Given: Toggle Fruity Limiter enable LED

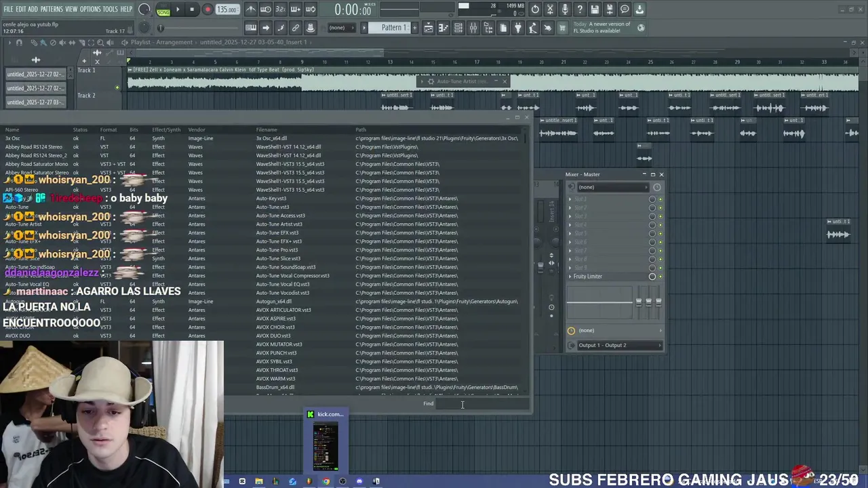Looking at the screenshot, I should click(660, 277).
